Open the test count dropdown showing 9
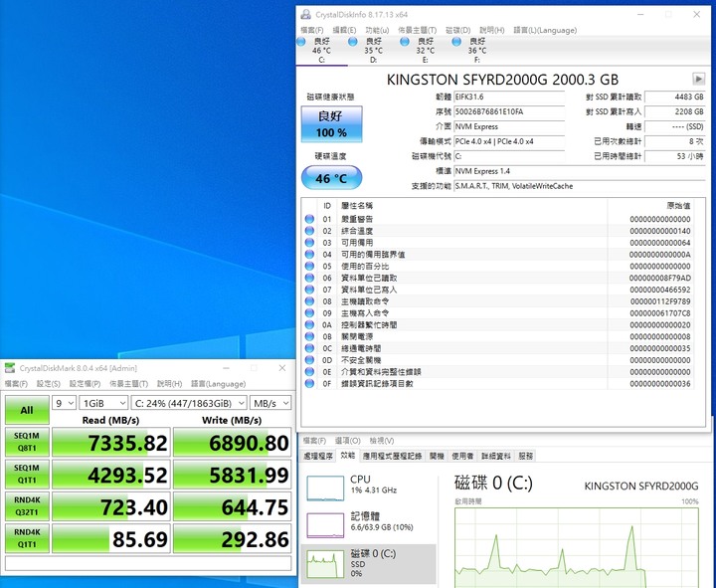 point(64,403)
